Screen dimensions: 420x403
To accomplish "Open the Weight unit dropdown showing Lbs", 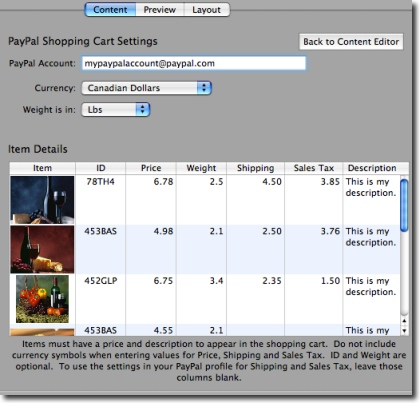I will click(x=116, y=110).
